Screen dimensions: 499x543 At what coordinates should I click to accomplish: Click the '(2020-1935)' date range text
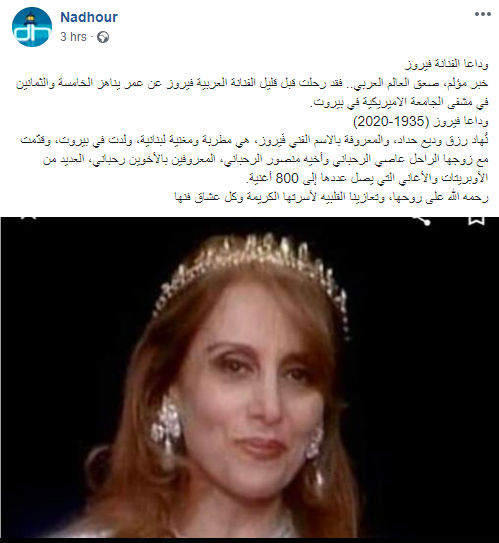(x=391, y=122)
